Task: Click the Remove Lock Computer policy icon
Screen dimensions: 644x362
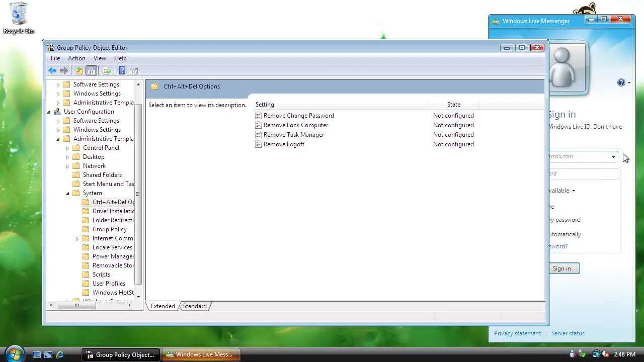Action: tap(258, 125)
